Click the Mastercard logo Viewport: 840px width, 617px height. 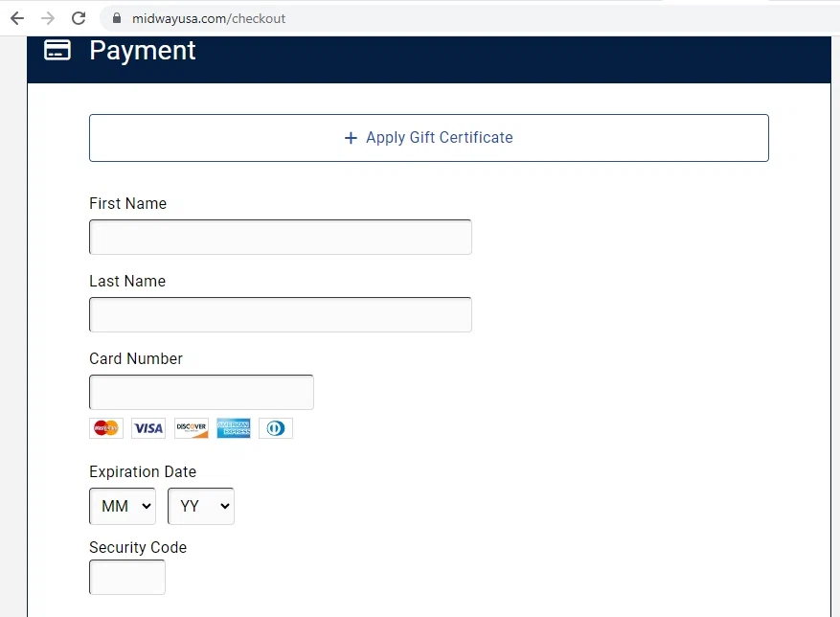click(x=106, y=428)
